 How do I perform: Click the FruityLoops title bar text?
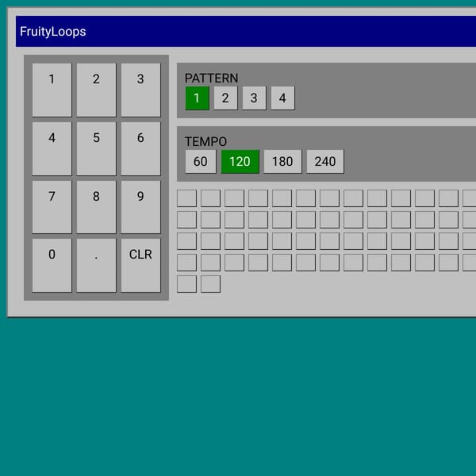point(53,32)
